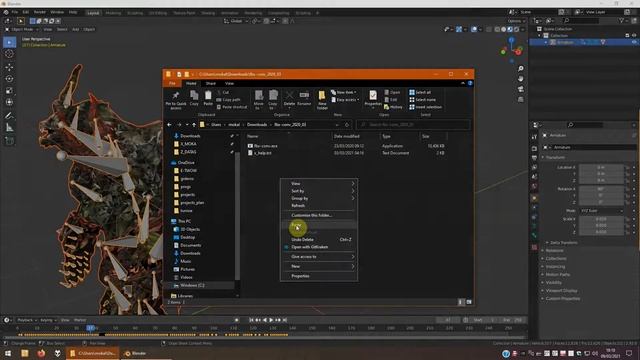Viewport: 640px width, 360px height.
Task: Select the Scale tool in Blender toolbar
Action: [9, 90]
